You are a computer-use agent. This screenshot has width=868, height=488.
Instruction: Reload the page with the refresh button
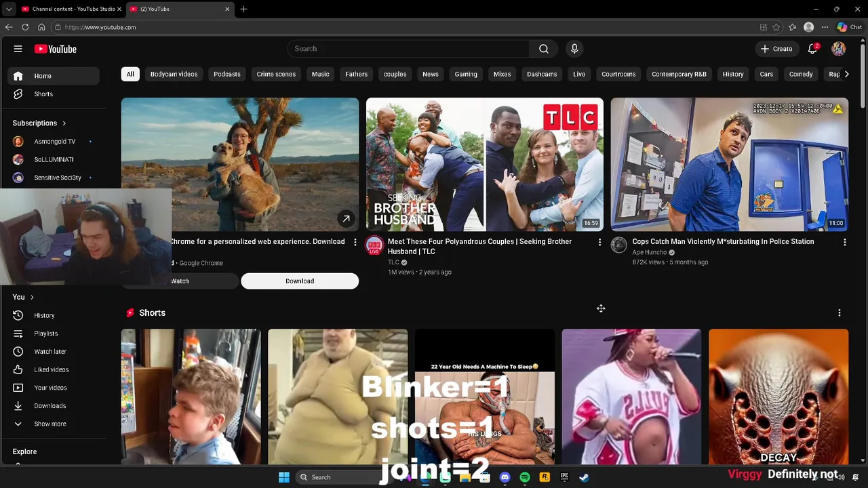(x=25, y=27)
